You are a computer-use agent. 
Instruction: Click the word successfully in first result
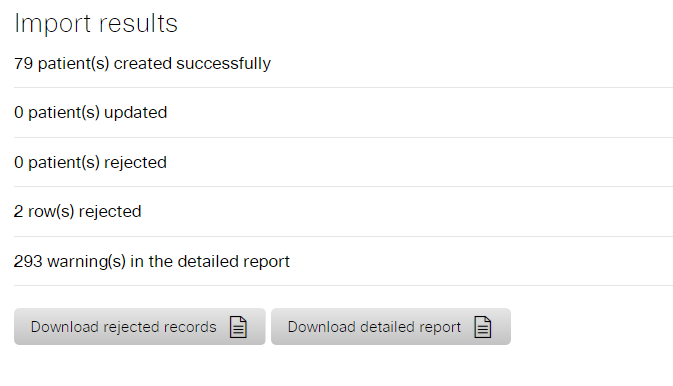(223, 64)
